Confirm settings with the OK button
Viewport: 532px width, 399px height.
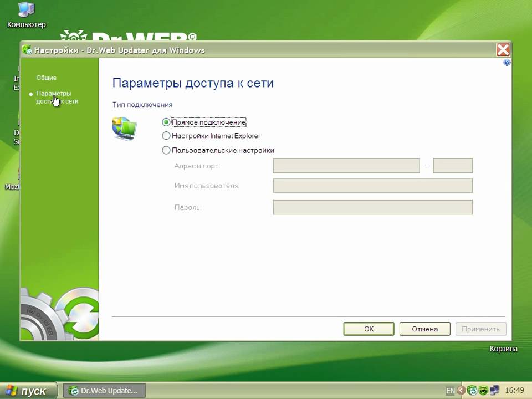coord(369,329)
